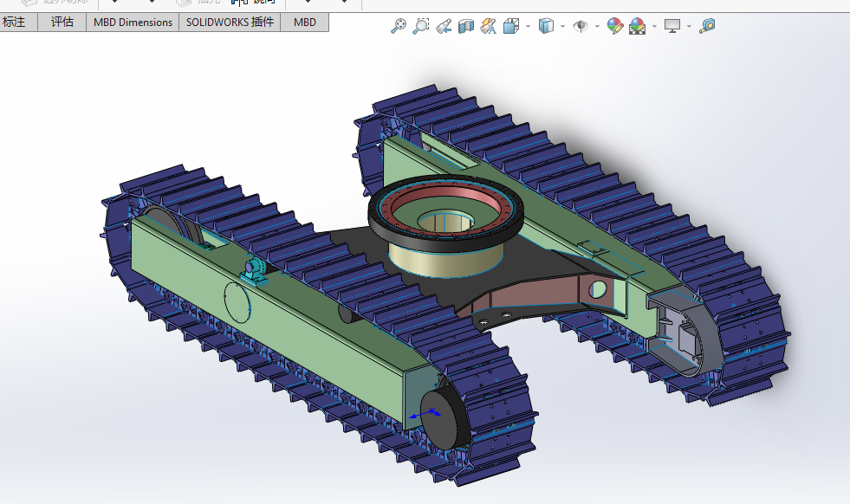Switch to the MBD tab
The height and width of the screenshot is (504, 850).
(x=305, y=22)
